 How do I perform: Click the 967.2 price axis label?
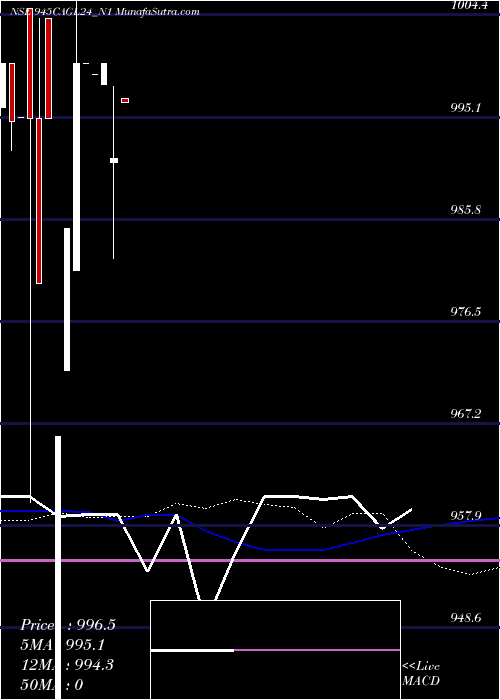(466, 414)
